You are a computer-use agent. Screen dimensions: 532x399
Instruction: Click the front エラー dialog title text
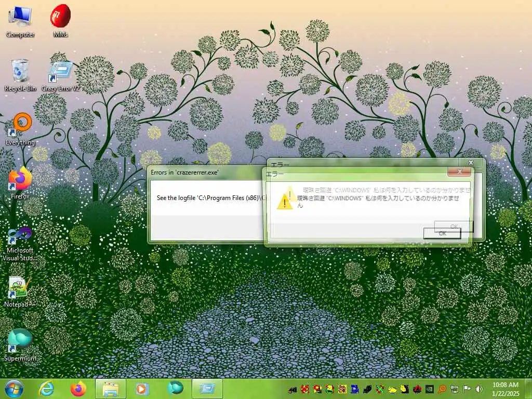click(274, 174)
